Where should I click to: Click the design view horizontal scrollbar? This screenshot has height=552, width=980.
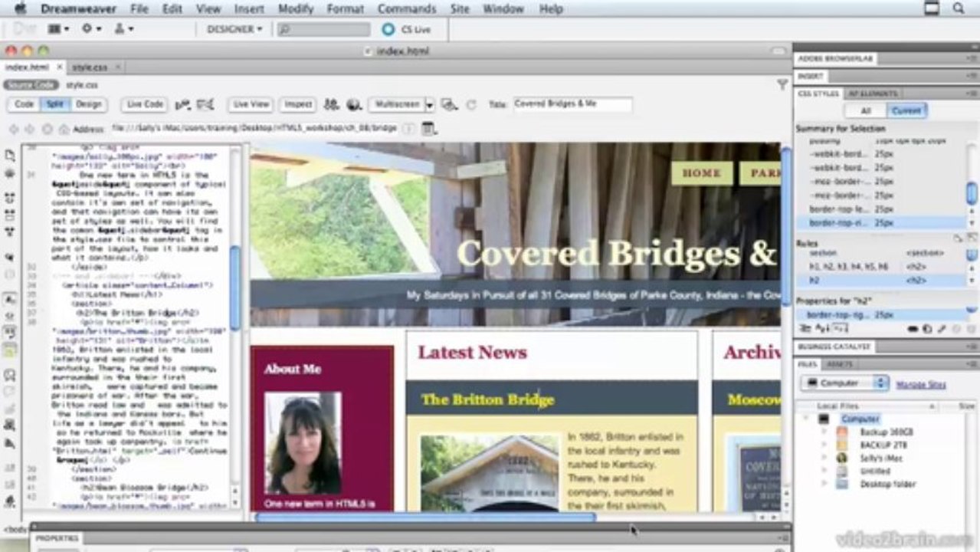click(425, 517)
